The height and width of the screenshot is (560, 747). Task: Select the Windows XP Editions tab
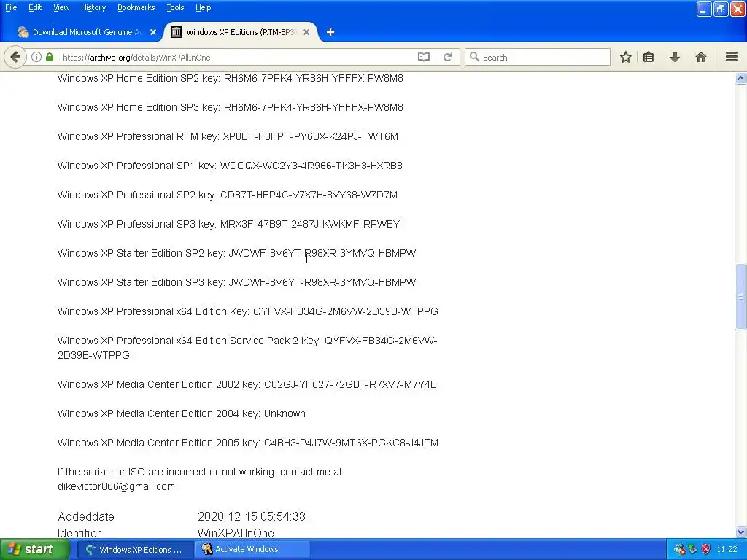coord(241,32)
